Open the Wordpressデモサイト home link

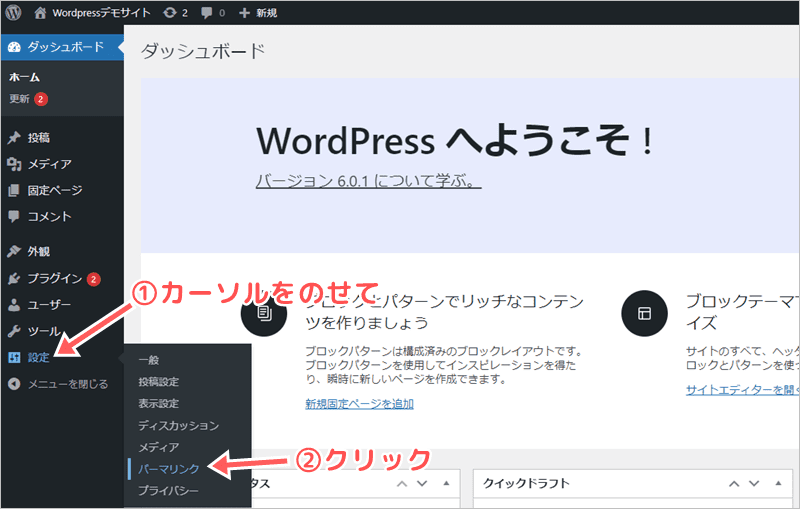click(x=95, y=14)
